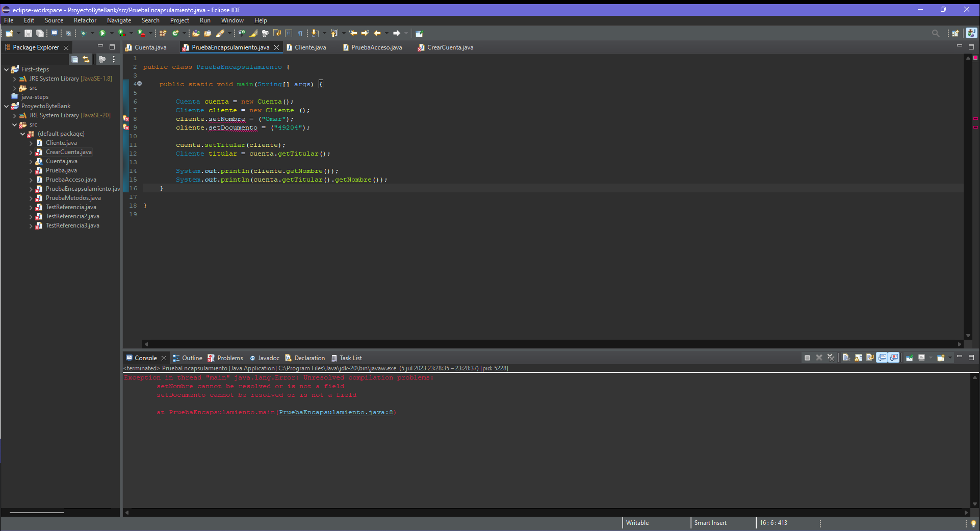This screenshot has width=980, height=531.
Task: Click the console vertical scrollbar down arrow
Action: pos(975,504)
